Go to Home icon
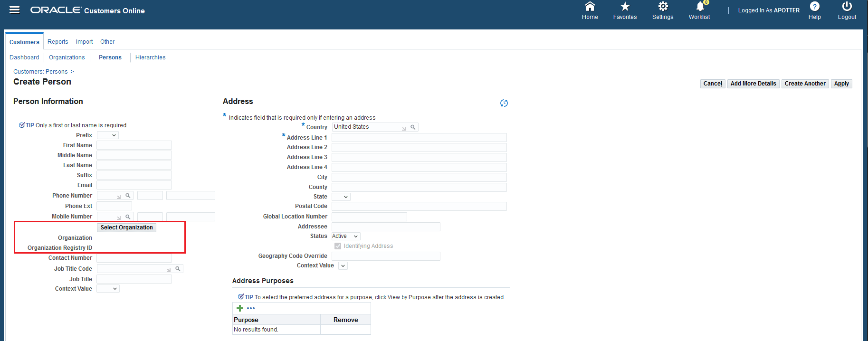 coord(590,6)
